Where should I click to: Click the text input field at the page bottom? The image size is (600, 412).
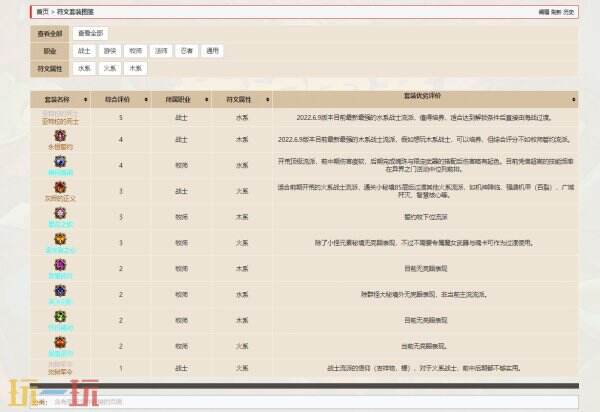(304, 402)
